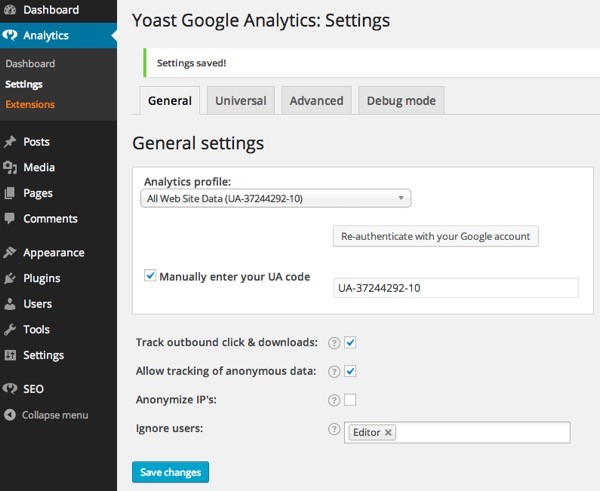The height and width of the screenshot is (491, 600).
Task: Click the Users person icon
Action: point(10,304)
